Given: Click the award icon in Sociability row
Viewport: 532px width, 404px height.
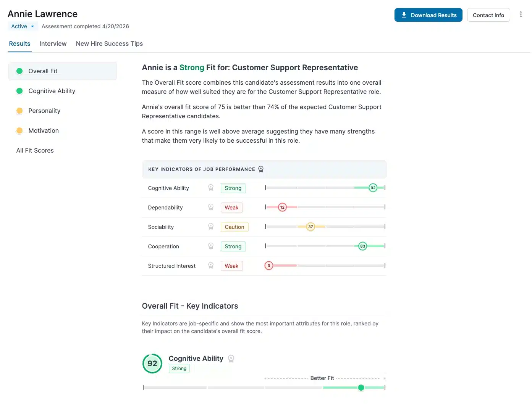Looking at the screenshot, I should [x=211, y=227].
